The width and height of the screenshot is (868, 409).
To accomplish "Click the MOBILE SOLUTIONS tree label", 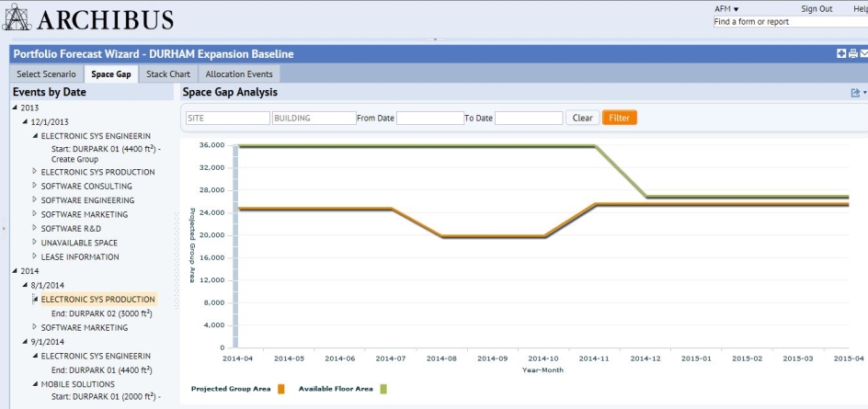I will (x=77, y=384).
